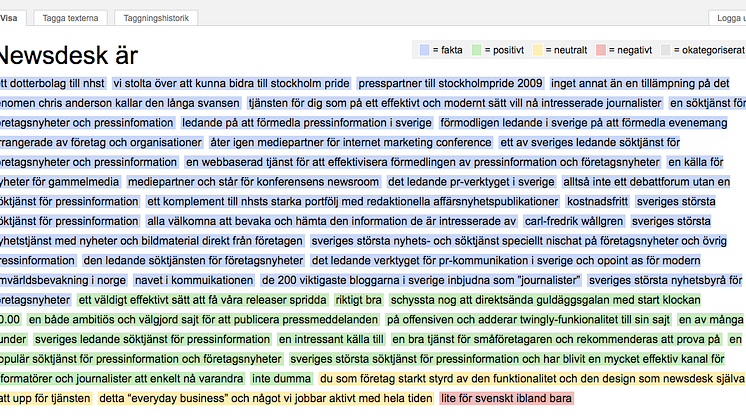
Task: Click the blue fakta legend swatch
Action: pyautogui.click(x=425, y=51)
